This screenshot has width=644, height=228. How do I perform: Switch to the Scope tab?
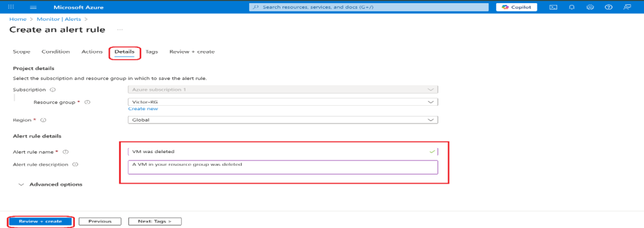point(21,52)
